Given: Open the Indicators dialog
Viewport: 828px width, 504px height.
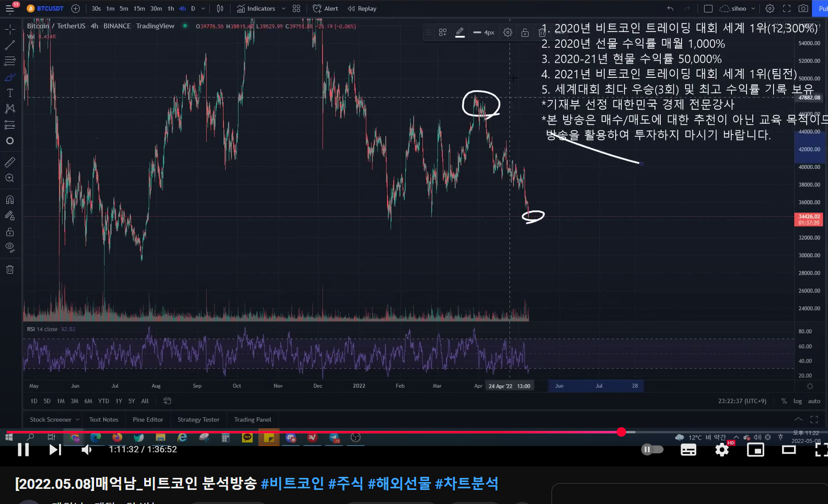Looking at the screenshot, I should pos(256,8).
